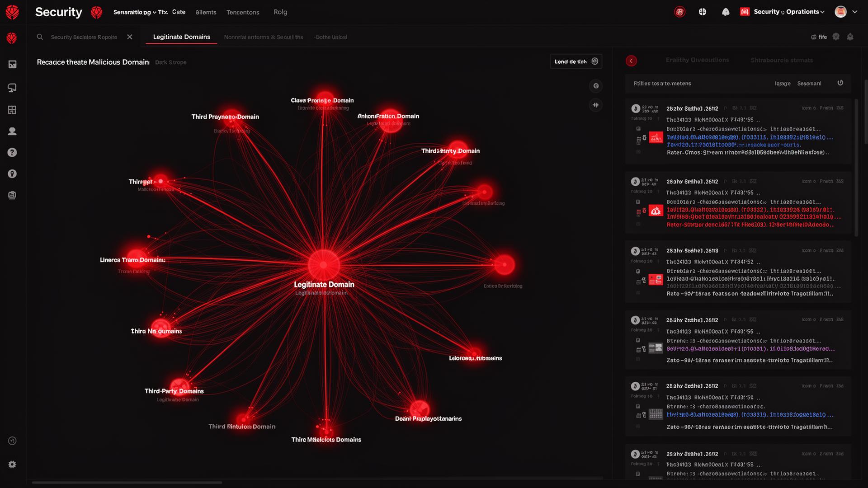Open the Tencentons menu item
Screen dimensions: 868x488
243,12
